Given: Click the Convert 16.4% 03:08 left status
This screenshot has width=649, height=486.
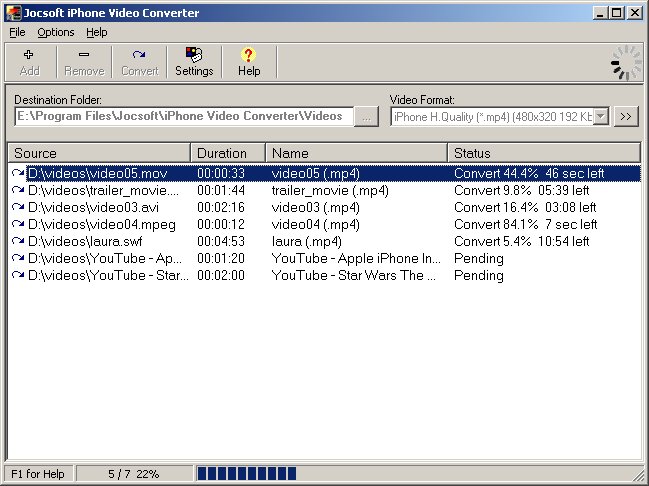Looking at the screenshot, I should tap(525, 207).
